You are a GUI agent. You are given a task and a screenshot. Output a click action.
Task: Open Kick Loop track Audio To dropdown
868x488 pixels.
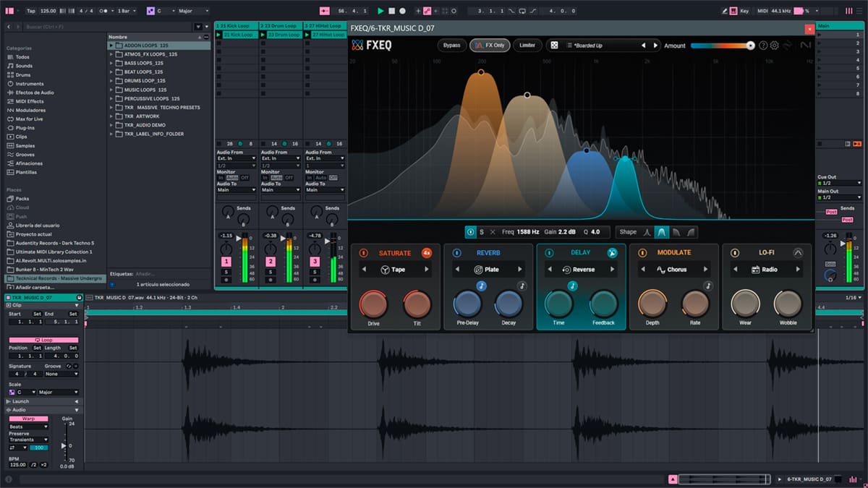[237, 190]
